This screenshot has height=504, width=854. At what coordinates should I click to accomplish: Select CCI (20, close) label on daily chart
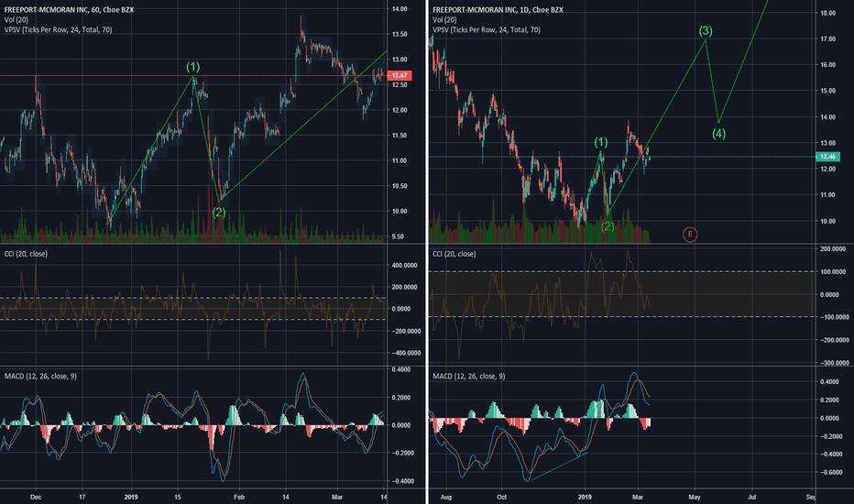pyautogui.click(x=454, y=254)
